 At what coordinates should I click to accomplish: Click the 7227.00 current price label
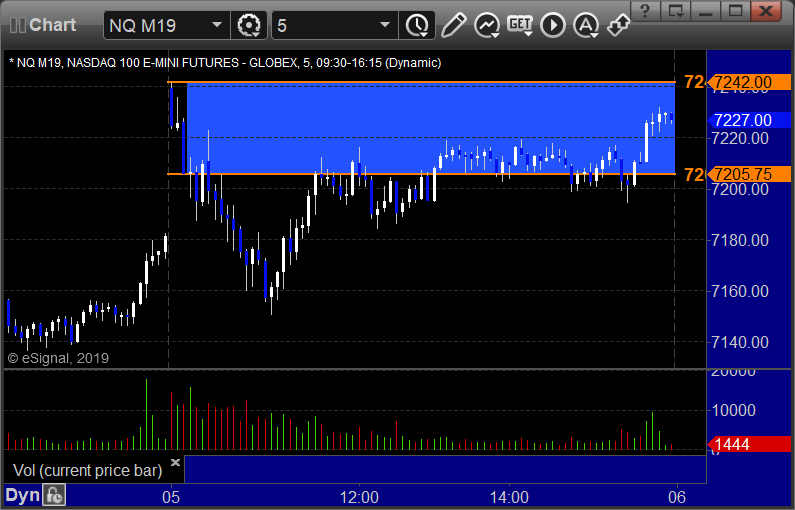coord(749,120)
